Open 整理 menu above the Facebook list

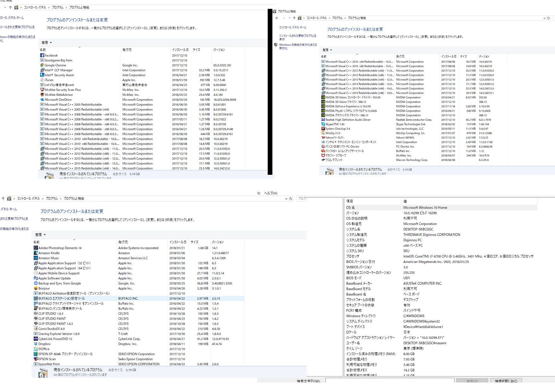click(x=47, y=42)
